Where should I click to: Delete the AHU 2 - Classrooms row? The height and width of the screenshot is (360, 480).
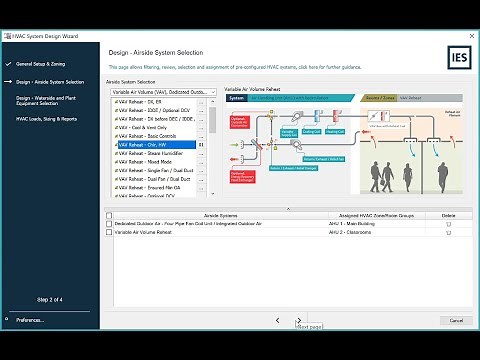(448, 232)
